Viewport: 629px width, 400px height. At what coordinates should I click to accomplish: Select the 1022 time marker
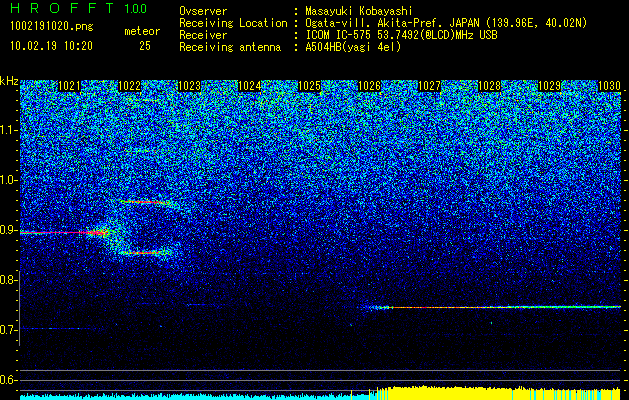point(130,86)
